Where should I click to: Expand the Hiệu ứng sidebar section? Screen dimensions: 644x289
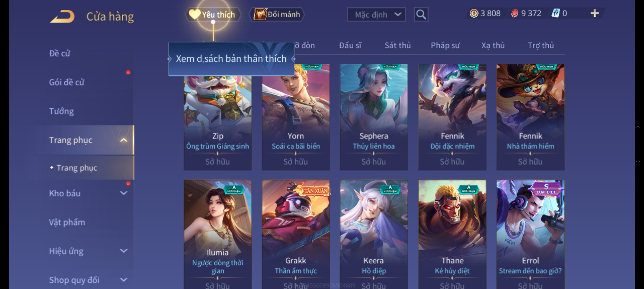click(x=124, y=251)
